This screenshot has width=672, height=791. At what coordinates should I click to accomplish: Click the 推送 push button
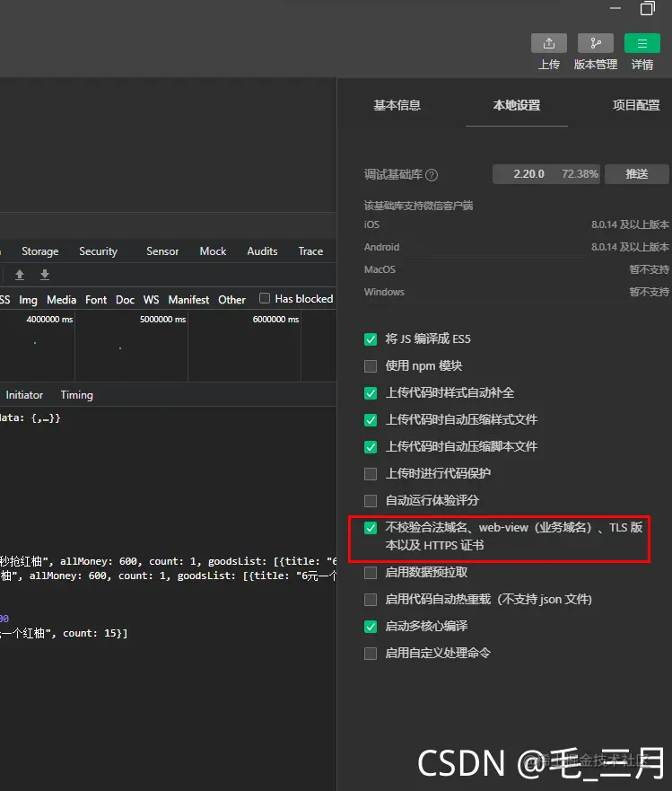click(x=637, y=174)
